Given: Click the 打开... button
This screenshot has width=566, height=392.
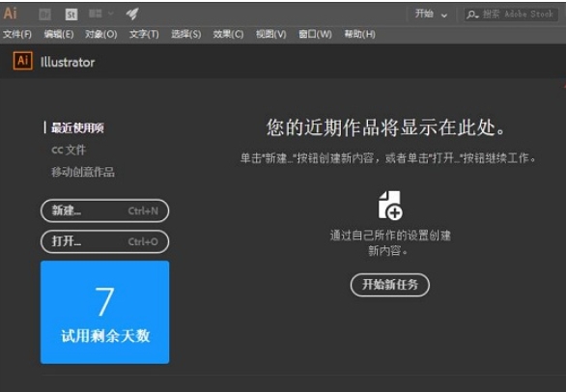Looking at the screenshot, I should pyautogui.click(x=104, y=241).
